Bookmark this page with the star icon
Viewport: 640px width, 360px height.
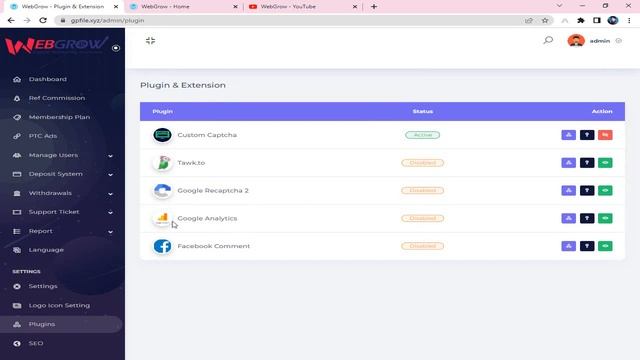(x=545, y=20)
